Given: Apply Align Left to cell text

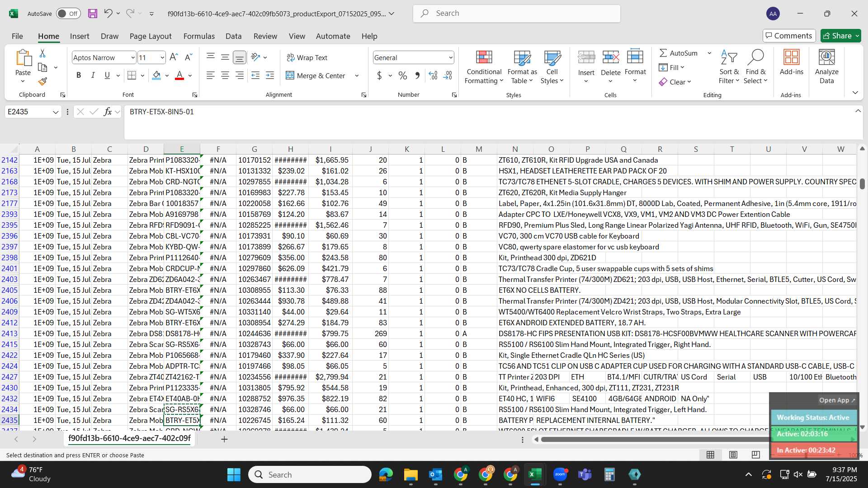Looking at the screenshot, I should tap(210, 75).
